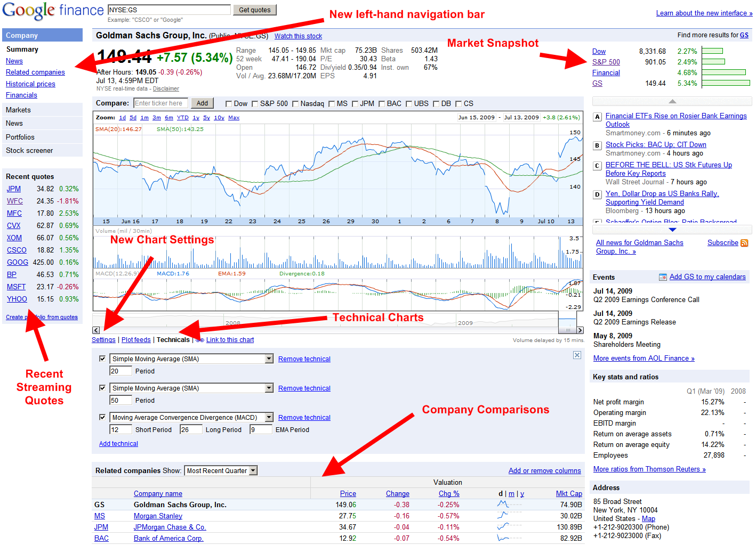Open Related companies in the Company menu
756x545 pixels.
[x=35, y=72]
